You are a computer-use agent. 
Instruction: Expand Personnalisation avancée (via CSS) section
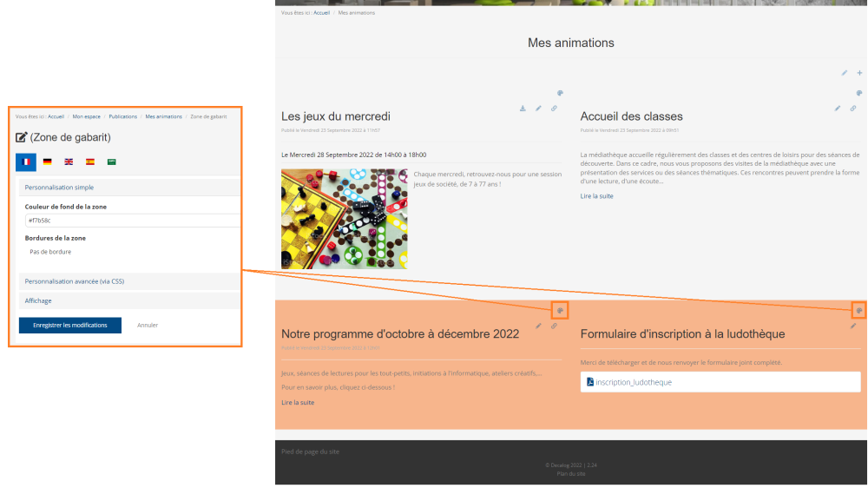(74, 281)
